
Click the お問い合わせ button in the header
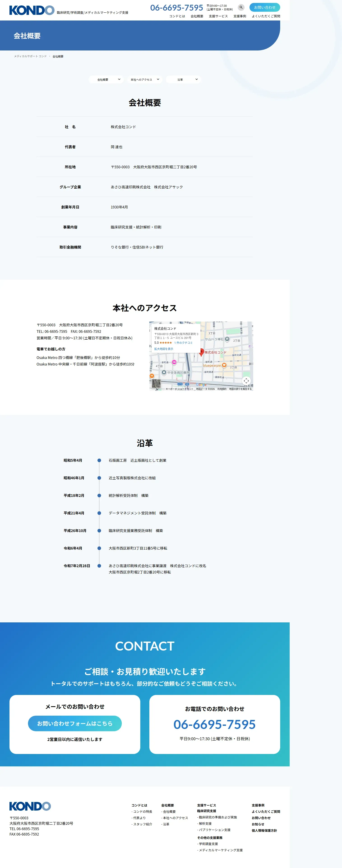pos(265,7)
